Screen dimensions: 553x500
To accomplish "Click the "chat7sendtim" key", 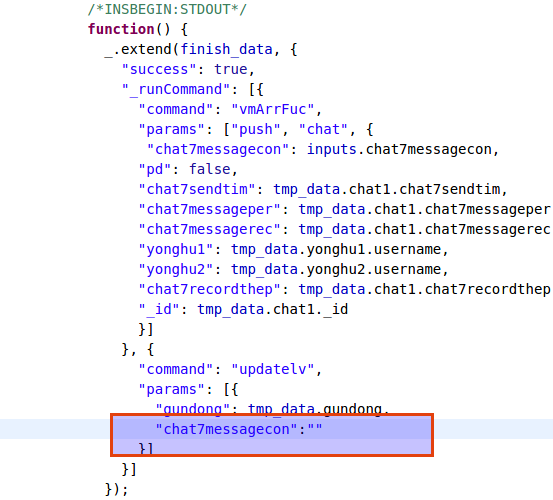I will (x=197, y=190).
